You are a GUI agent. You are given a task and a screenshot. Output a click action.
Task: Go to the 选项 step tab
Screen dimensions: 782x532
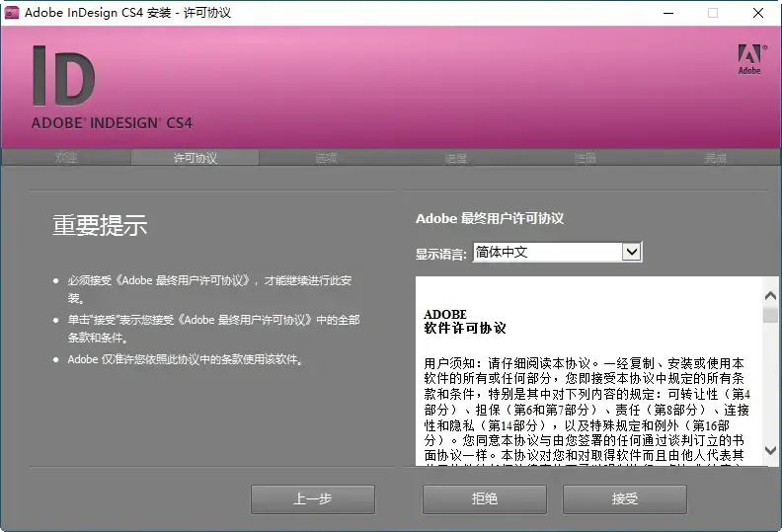(326, 158)
